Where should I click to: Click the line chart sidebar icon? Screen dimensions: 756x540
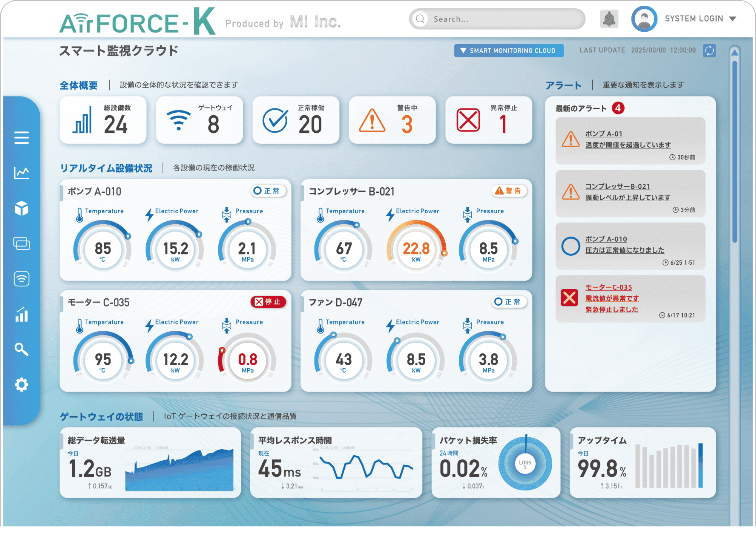(22, 173)
